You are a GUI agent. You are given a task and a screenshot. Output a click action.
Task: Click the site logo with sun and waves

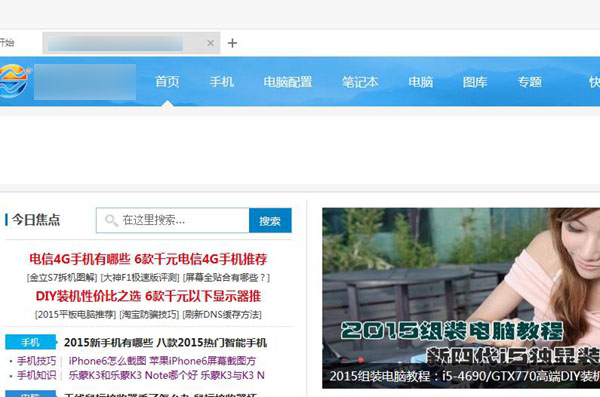[15, 81]
